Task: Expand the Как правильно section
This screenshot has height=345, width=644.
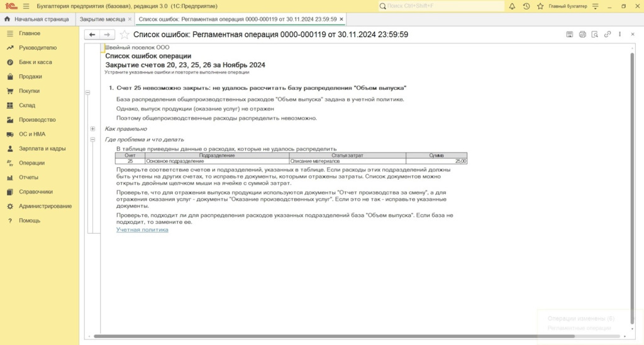Action: [93, 129]
